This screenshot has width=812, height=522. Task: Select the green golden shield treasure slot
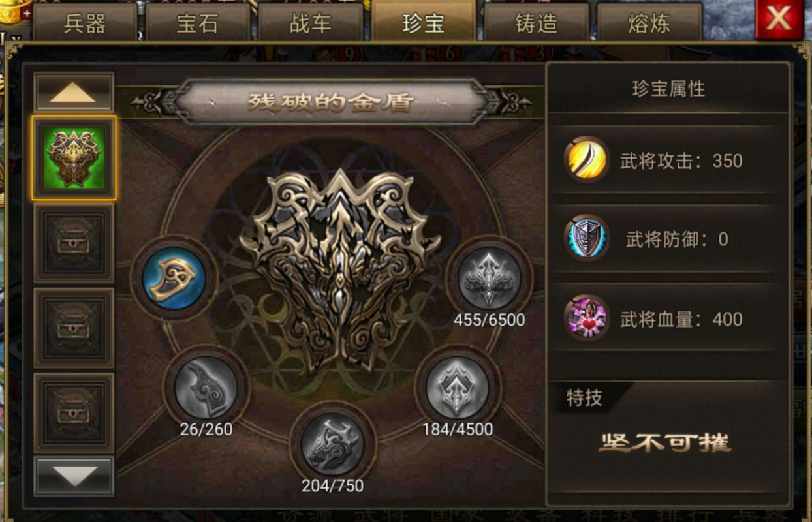74,158
